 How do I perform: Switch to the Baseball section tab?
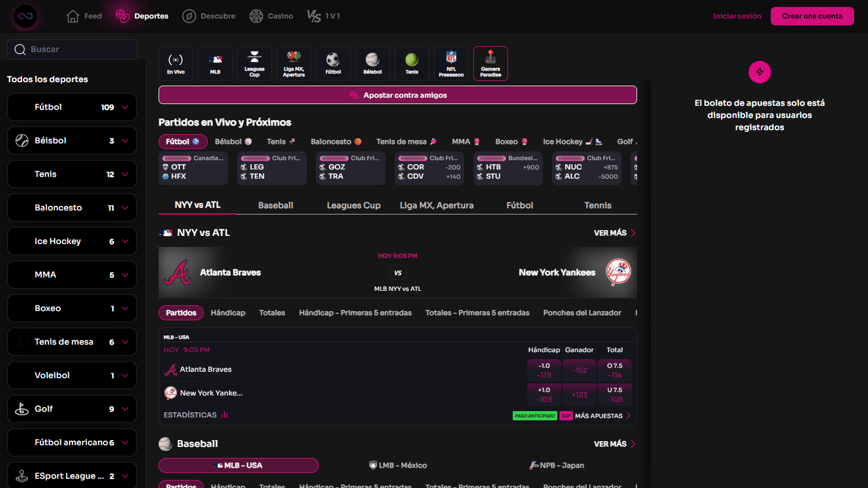tap(275, 205)
